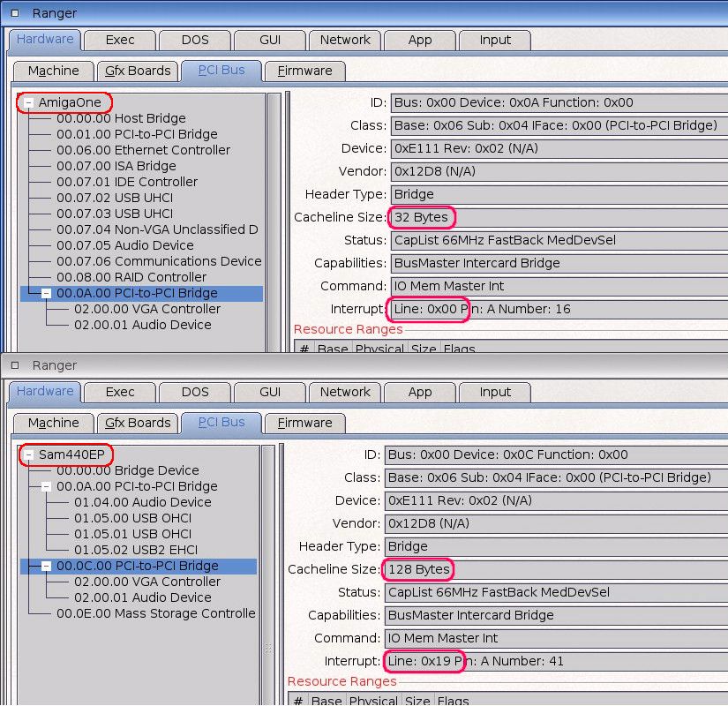This screenshot has height=706, width=728.
Task: Switch to Input tab in the Sam440EP Ranger window
Action: tap(495, 393)
